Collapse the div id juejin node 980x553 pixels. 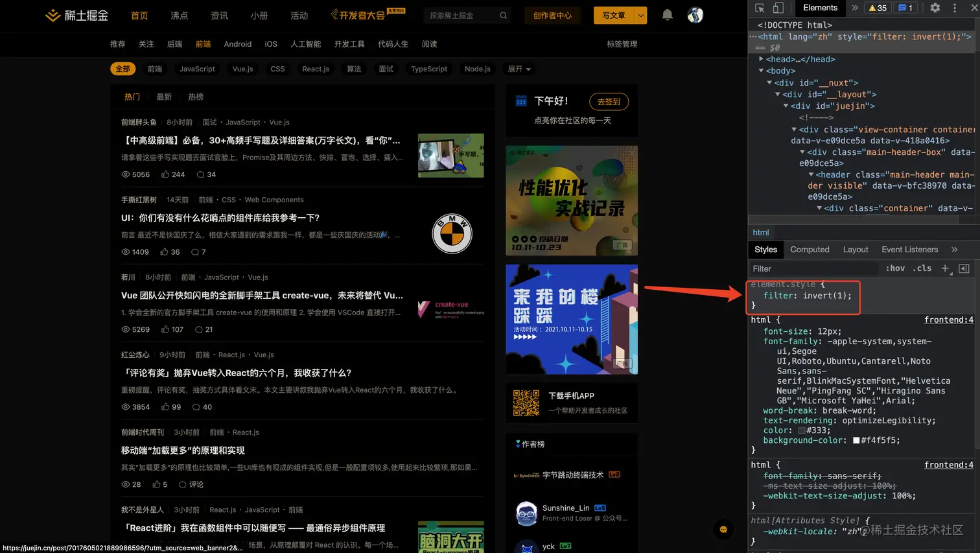click(786, 106)
